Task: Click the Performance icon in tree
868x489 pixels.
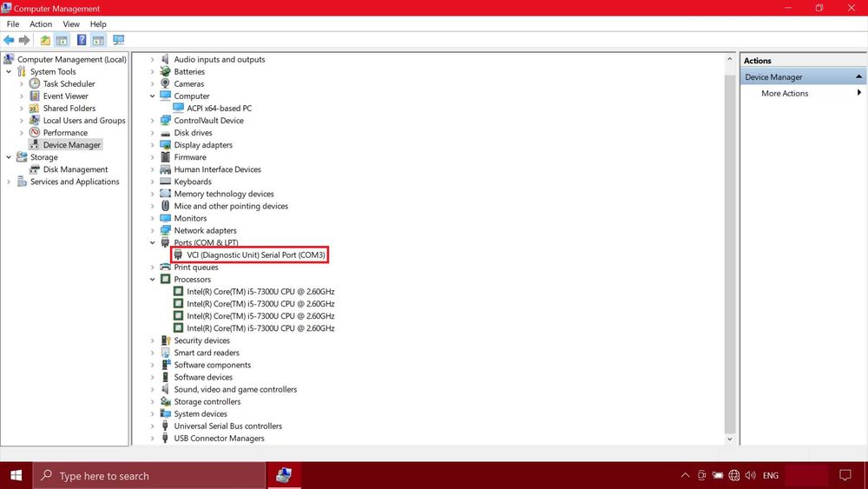Action: tap(35, 132)
